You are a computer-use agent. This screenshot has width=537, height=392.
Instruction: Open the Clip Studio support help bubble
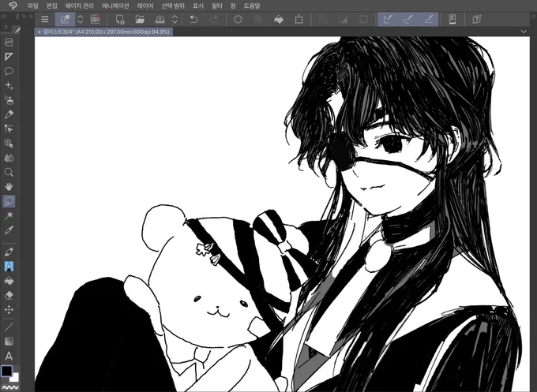(477, 20)
